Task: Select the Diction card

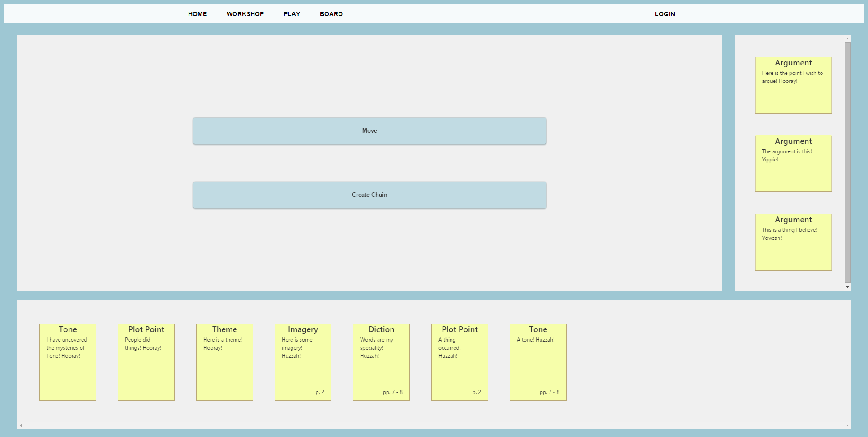Action: pyautogui.click(x=381, y=362)
